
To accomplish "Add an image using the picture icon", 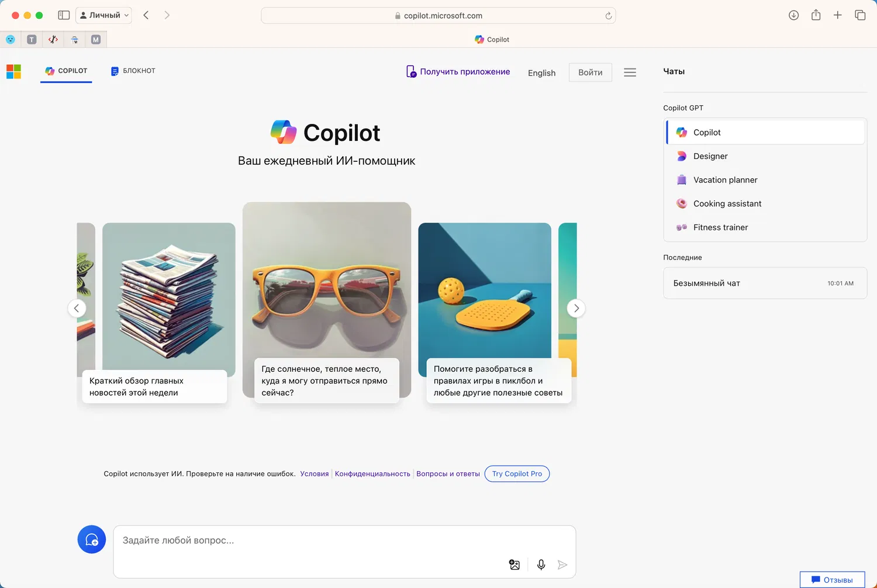I will tap(515, 565).
